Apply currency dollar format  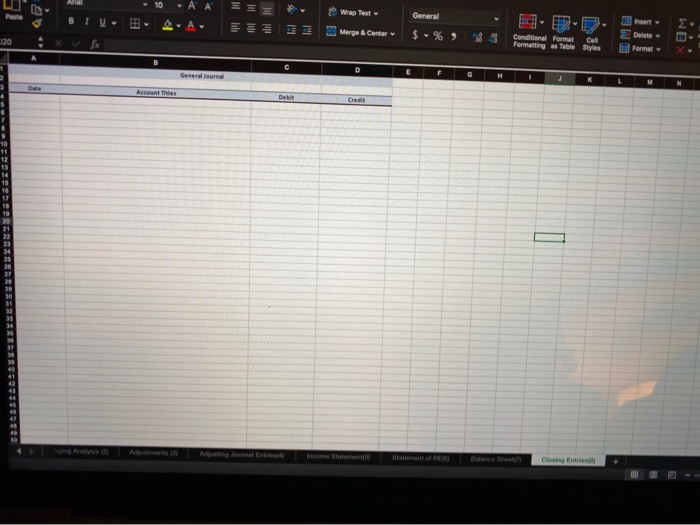click(415, 34)
